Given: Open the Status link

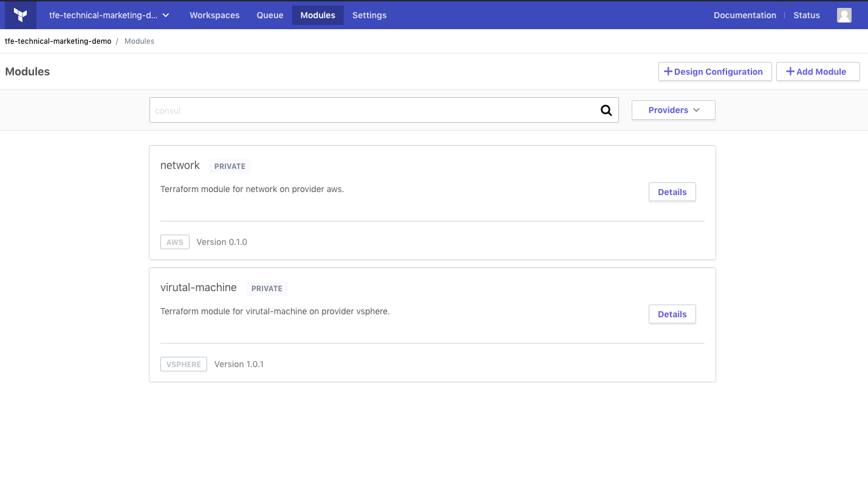Looking at the screenshot, I should (x=806, y=15).
